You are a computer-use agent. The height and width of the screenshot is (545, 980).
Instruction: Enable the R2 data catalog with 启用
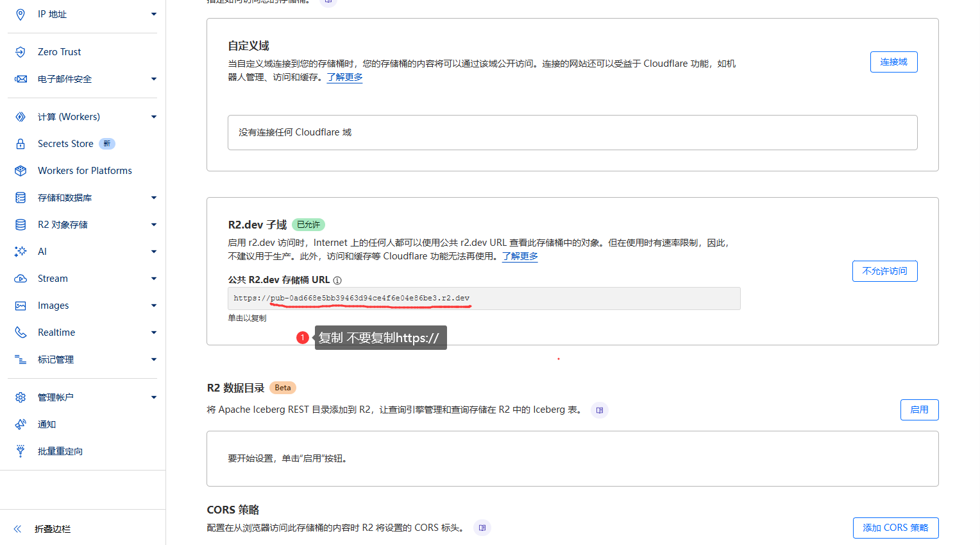pyautogui.click(x=919, y=410)
